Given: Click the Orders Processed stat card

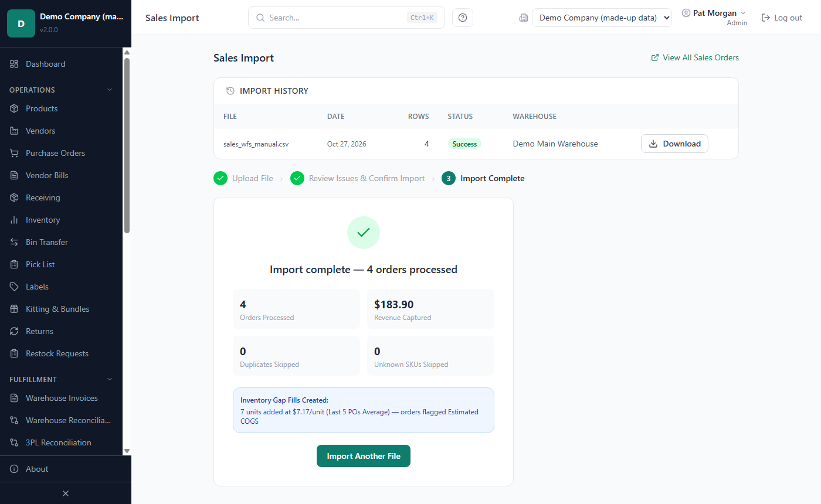Looking at the screenshot, I should click(x=296, y=309).
